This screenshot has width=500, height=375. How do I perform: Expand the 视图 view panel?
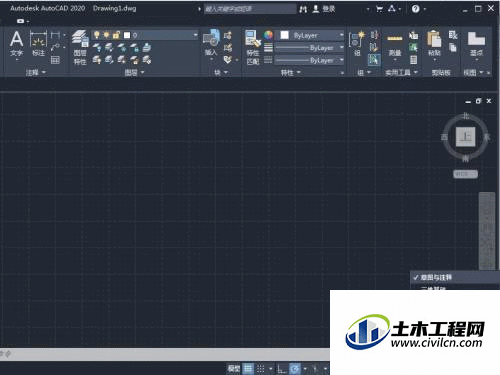[x=473, y=72]
